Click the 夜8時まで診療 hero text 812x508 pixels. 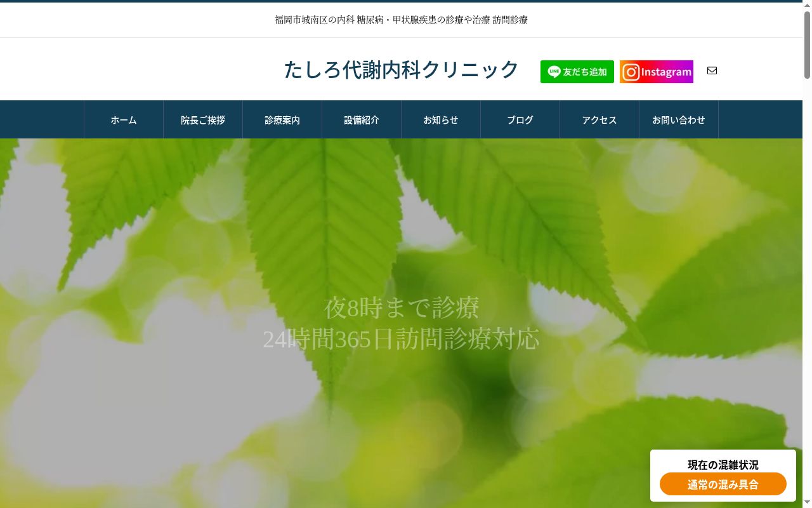coord(401,308)
